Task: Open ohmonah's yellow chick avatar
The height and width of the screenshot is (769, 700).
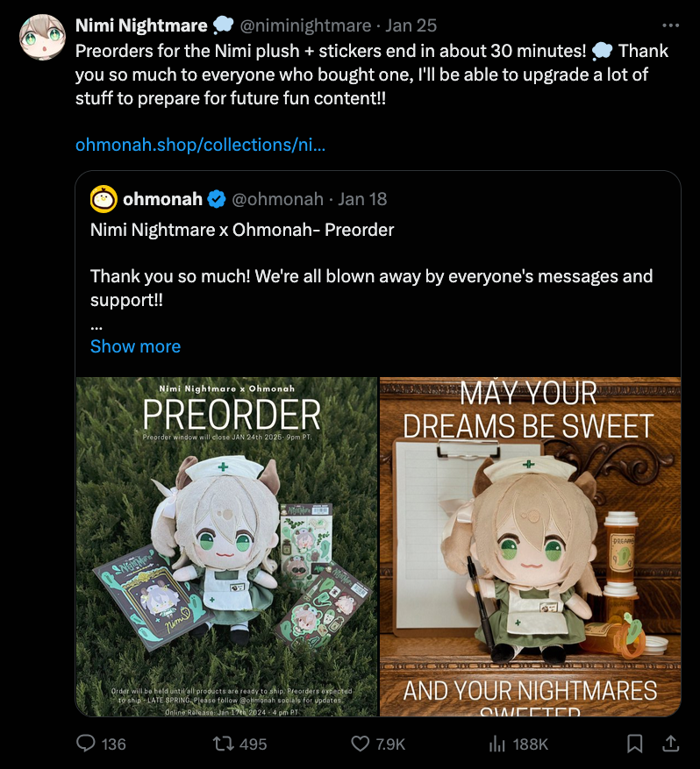Action: point(104,199)
